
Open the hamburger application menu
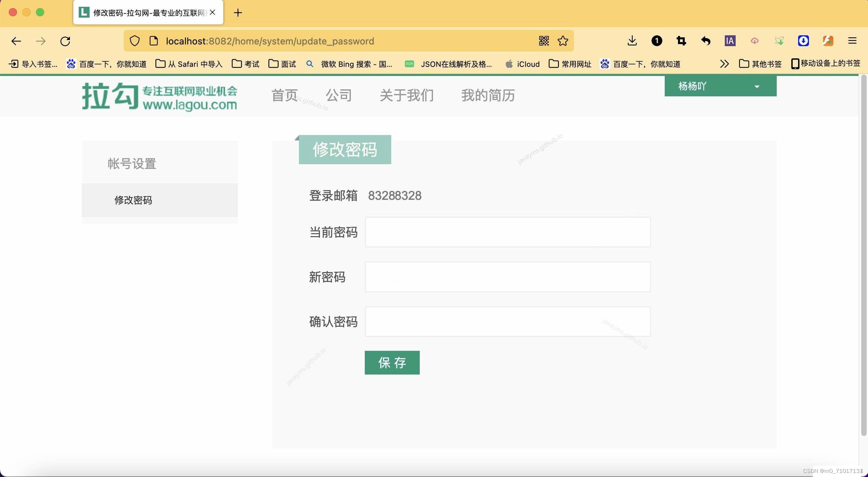coord(852,41)
